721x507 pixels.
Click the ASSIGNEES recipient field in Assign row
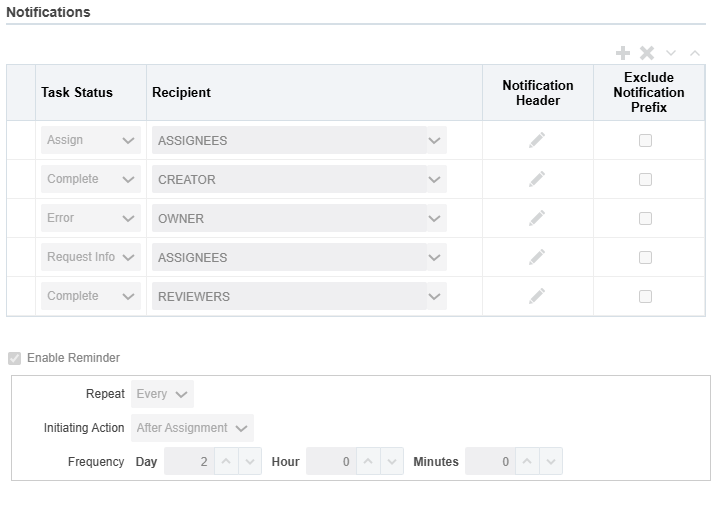click(289, 140)
